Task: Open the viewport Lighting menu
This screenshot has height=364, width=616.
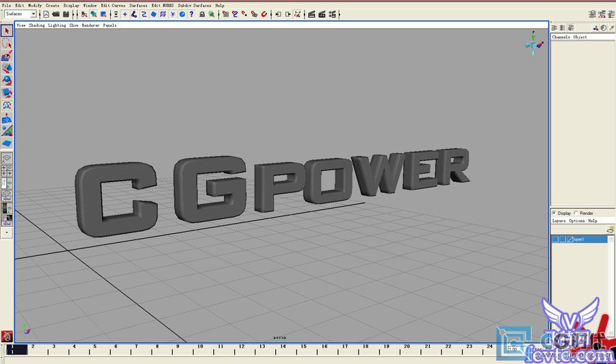Action: click(x=57, y=25)
